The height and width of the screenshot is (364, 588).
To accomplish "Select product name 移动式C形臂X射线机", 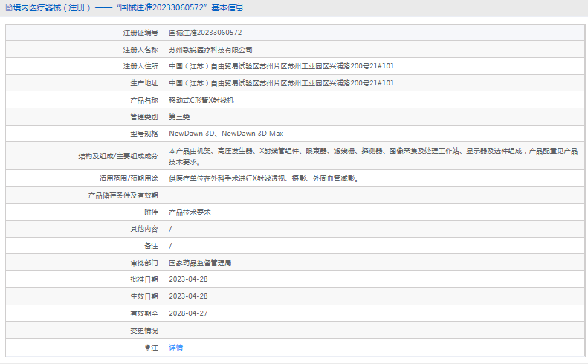I will [x=201, y=100].
